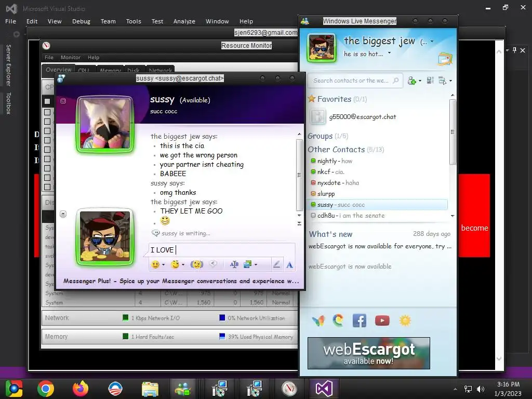Open the status dropdown beside own display name
532x399 pixels.
[432, 42]
